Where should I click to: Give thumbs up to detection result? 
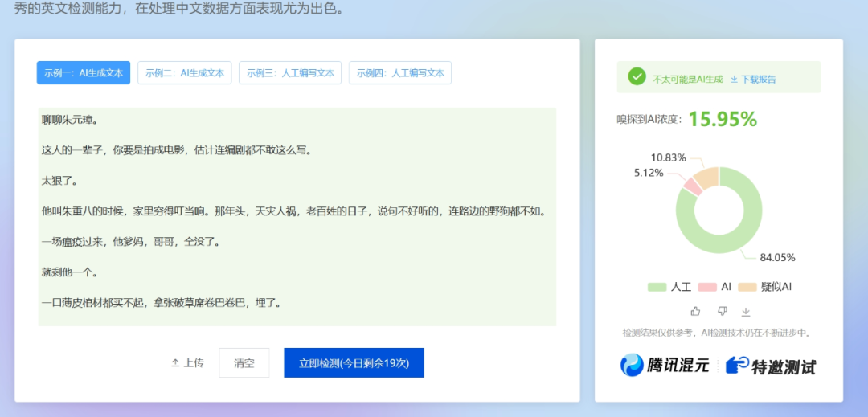click(696, 311)
